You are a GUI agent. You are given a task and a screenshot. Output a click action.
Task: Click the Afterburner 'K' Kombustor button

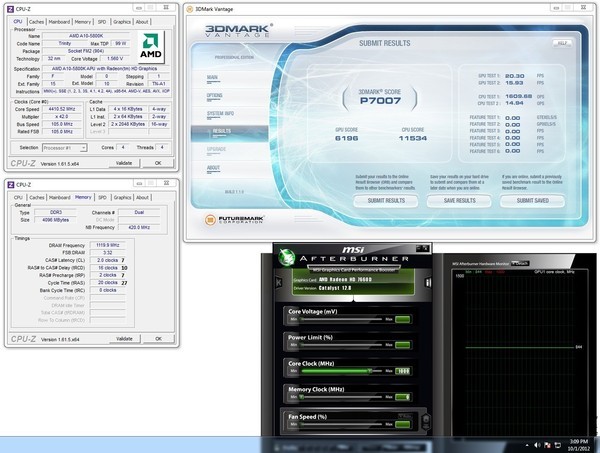point(279,282)
